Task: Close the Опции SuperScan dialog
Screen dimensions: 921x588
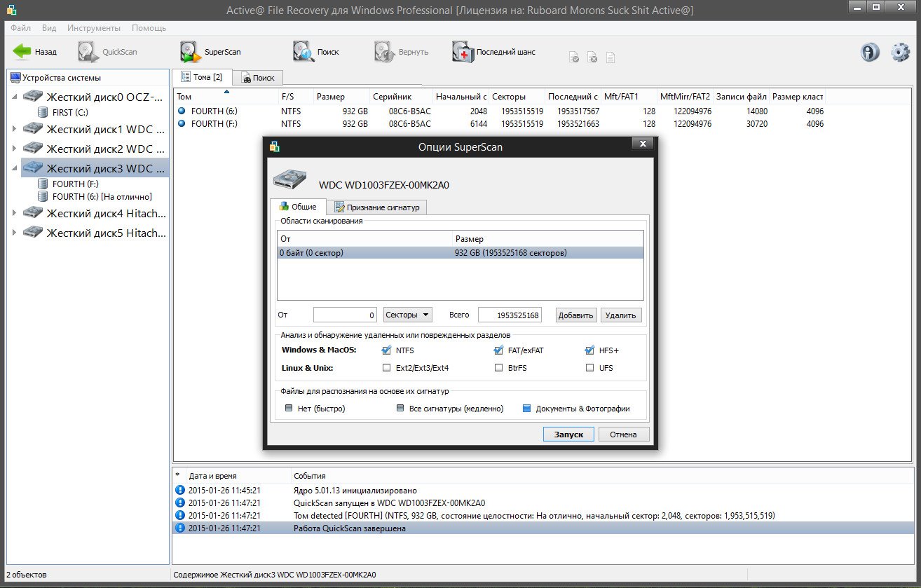Action: click(x=642, y=144)
